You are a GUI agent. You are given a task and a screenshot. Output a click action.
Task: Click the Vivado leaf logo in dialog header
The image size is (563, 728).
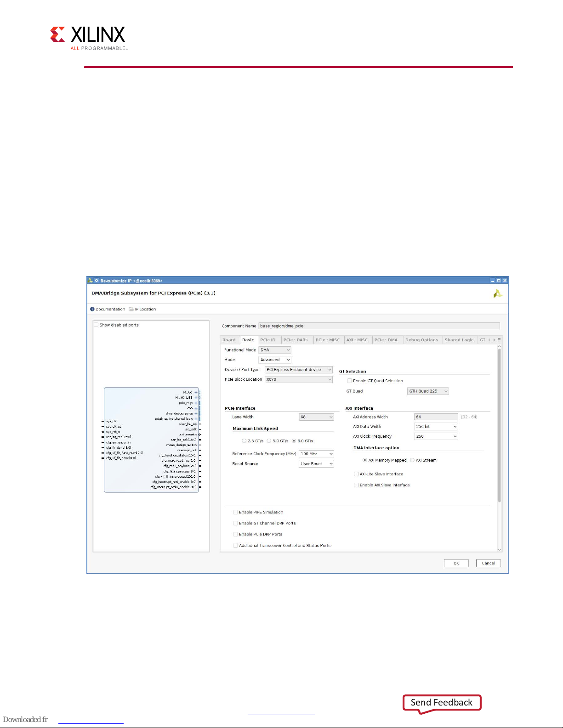[x=498, y=293]
